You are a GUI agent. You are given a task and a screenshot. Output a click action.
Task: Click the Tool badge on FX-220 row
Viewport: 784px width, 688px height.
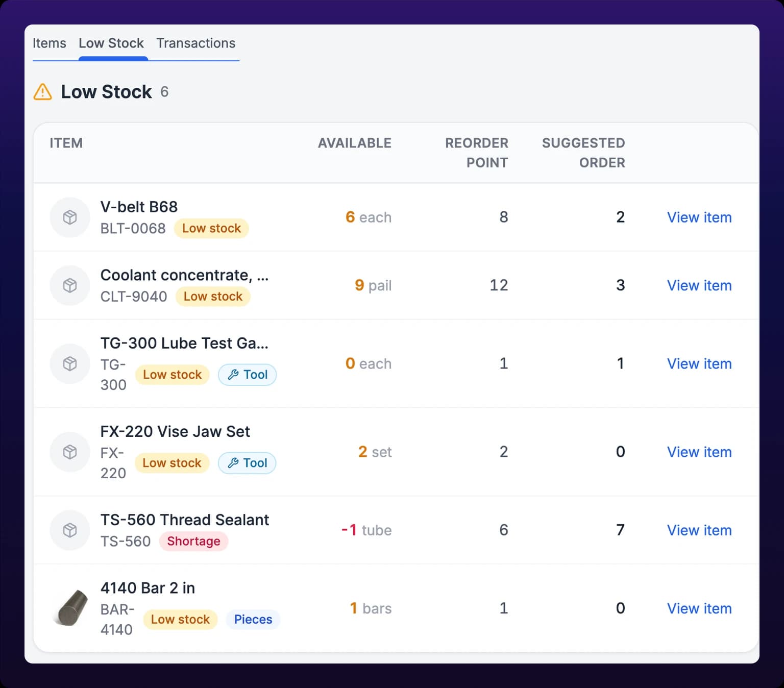[x=247, y=463]
